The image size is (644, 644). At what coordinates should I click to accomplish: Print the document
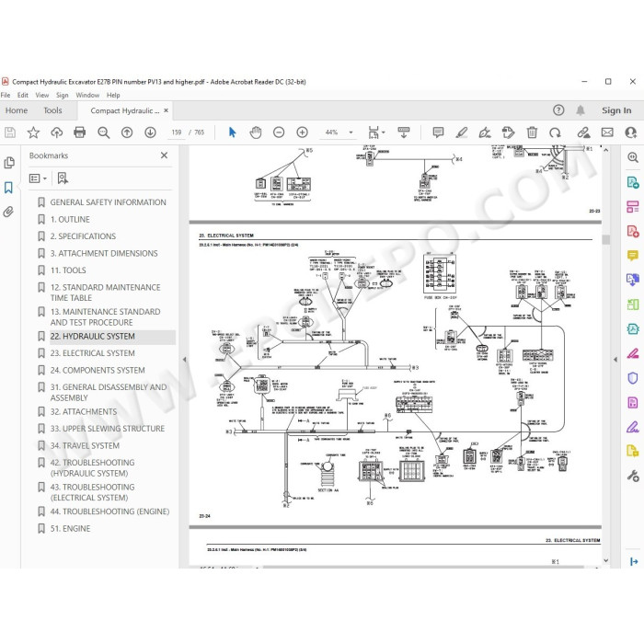tap(80, 132)
